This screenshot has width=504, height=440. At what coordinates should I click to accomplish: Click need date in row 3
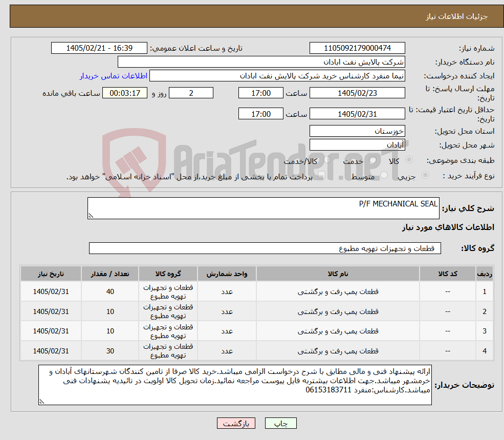click(51, 331)
